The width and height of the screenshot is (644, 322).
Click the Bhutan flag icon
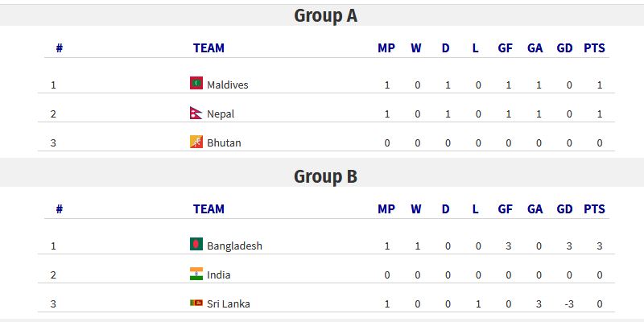[x=196, y=142]
